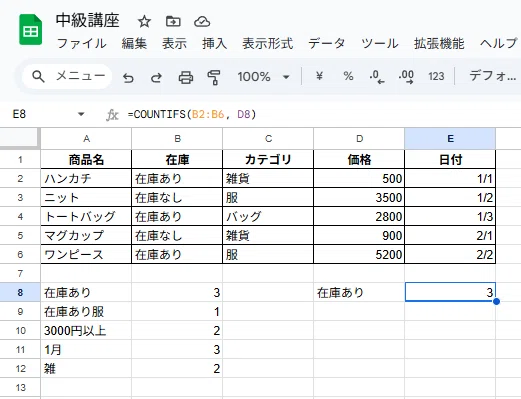Expand the name box dropdown arrow
The image size is (521, 399).
tap(81, 114)
